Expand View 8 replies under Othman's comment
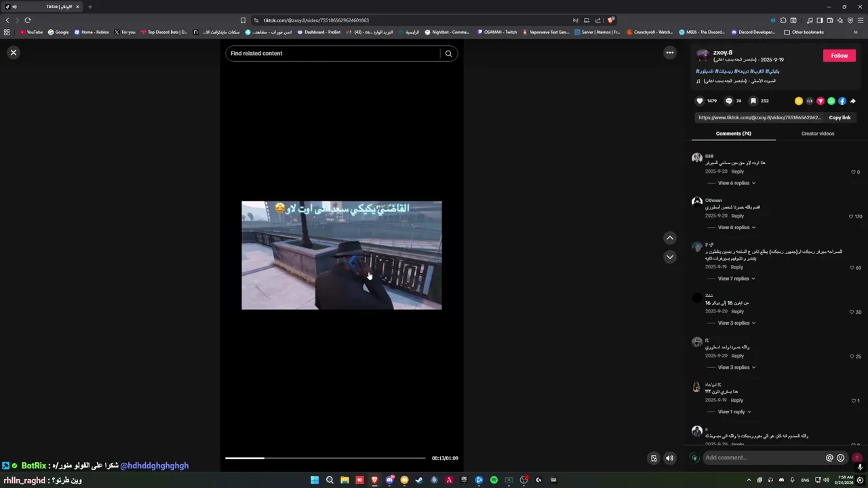868x488 pixels. [736, 228]
